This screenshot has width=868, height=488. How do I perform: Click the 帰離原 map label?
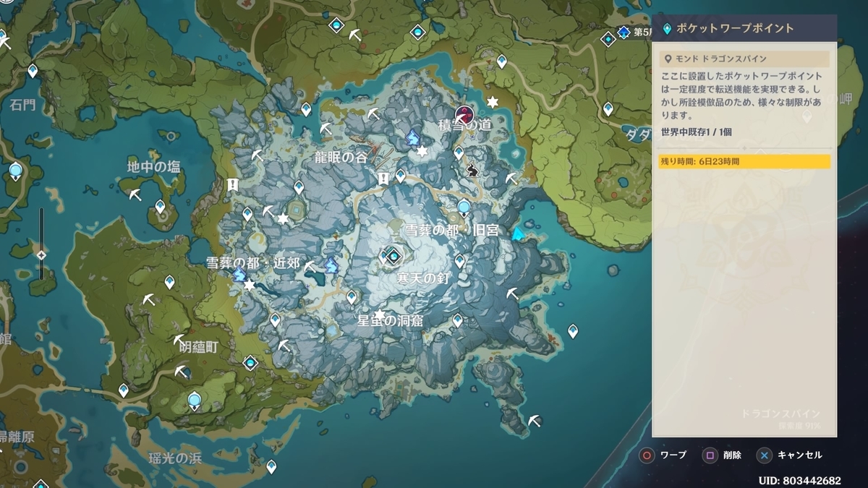17,437
